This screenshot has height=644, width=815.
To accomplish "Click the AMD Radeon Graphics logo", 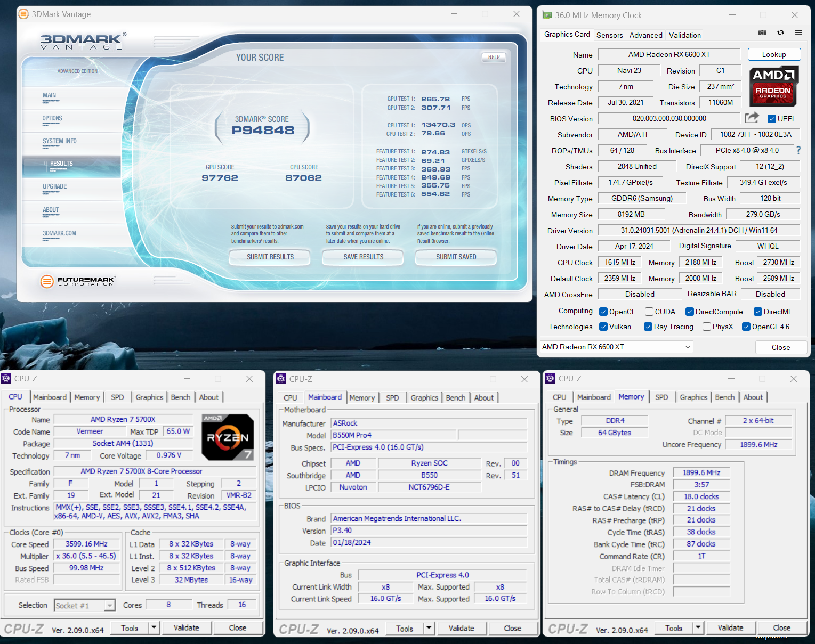I will coord(773,86).
